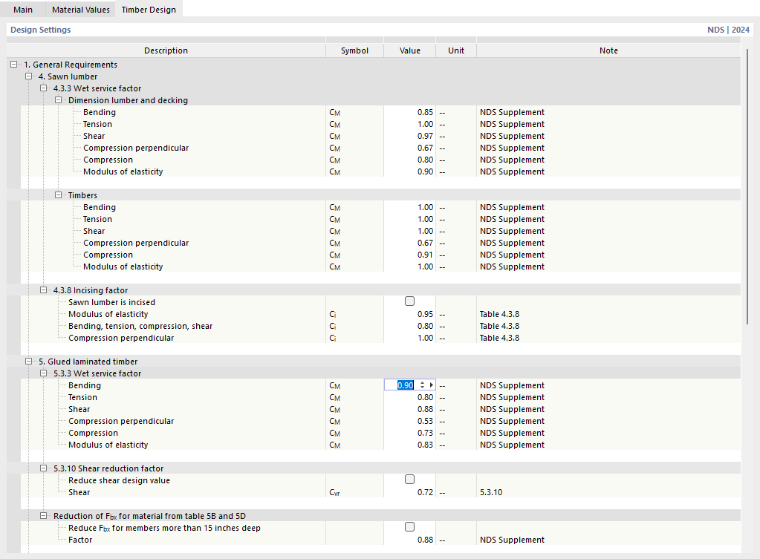The height and width of the screenshot is (559, 760).
Task: Tick Reduce Fbx for members over 15 inches
Action: click(x=410, y=527)
